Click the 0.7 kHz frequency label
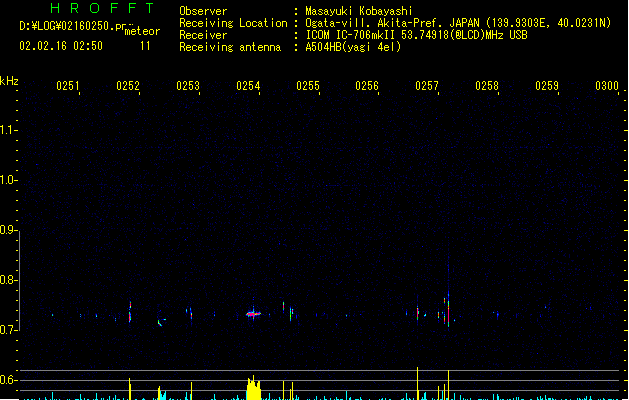This screenshot has width=629, height=400. point(7,330)
